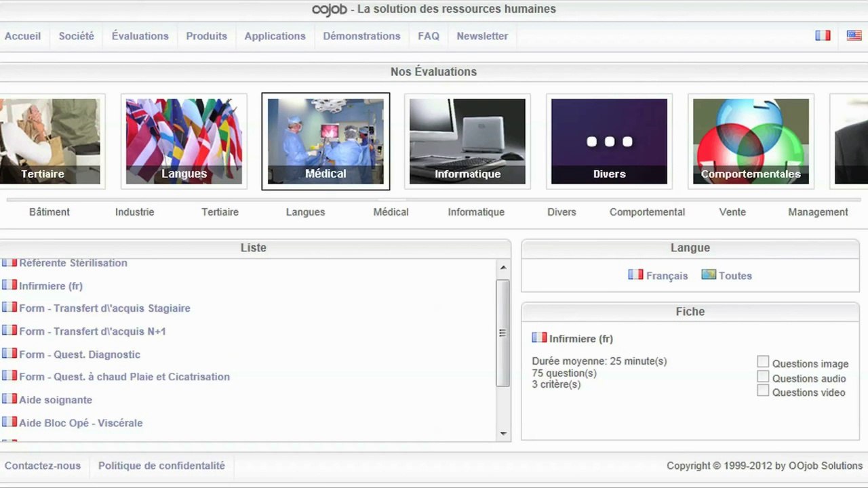Image resolution: width=868 pixels, height=488 pixels.
Task: Open Infirmiere (fr) evaluation in Liste
Action: (x=51, y=286)
